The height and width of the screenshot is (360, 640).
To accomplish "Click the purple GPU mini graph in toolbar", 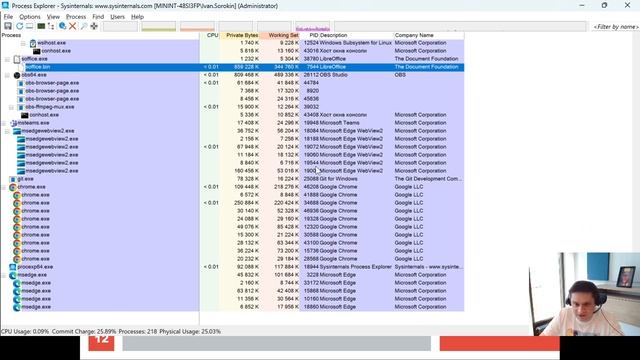I will tap(312, 27).
